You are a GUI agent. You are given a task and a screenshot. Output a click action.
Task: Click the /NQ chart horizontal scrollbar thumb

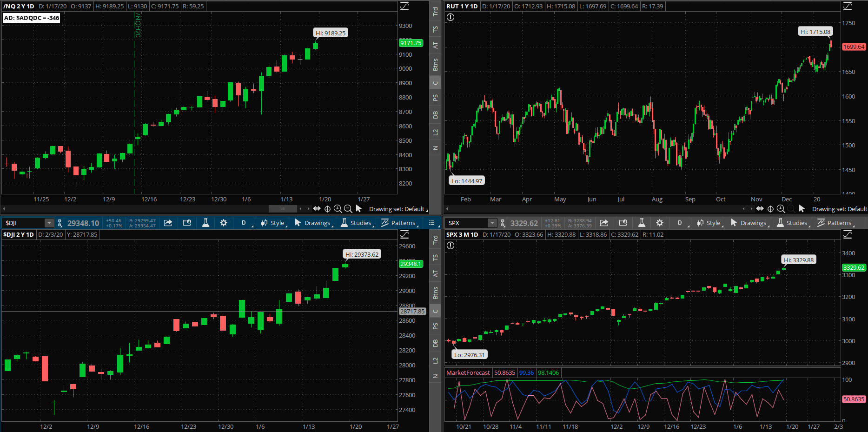pyautogui.click(x=283, y=209)
